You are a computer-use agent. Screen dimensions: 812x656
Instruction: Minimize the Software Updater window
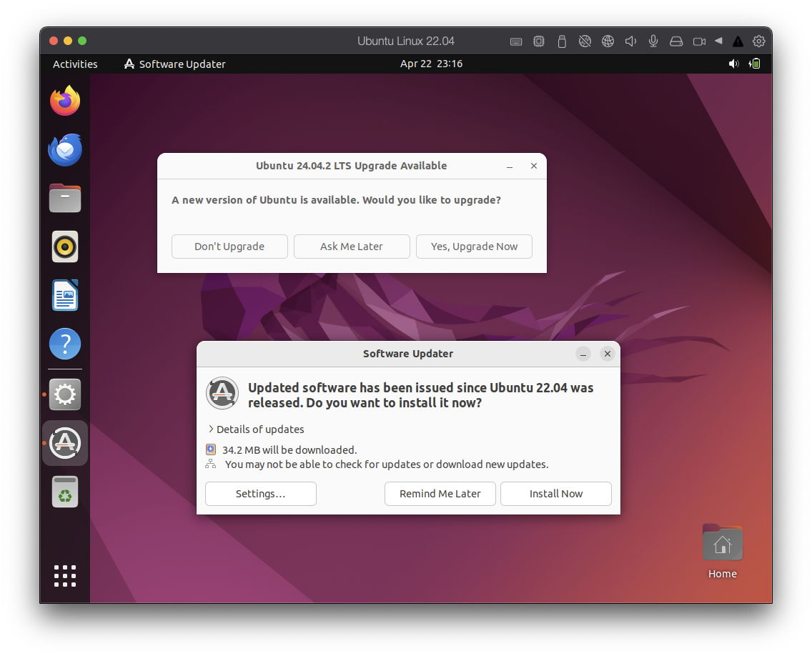pos(583,354)
